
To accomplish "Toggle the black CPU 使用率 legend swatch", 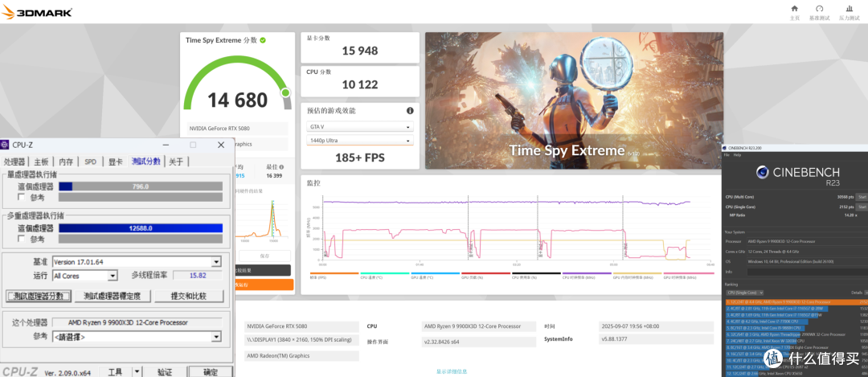I will click(536, 273).
